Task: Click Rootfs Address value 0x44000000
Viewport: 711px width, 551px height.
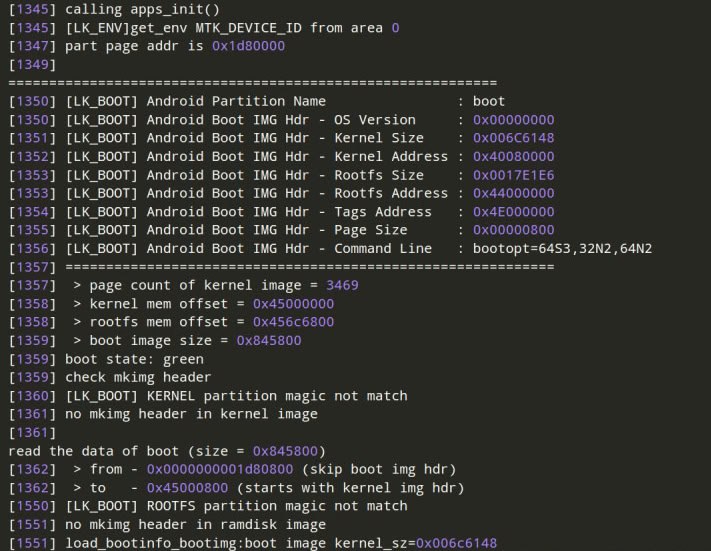Action: tap(513, 193)
